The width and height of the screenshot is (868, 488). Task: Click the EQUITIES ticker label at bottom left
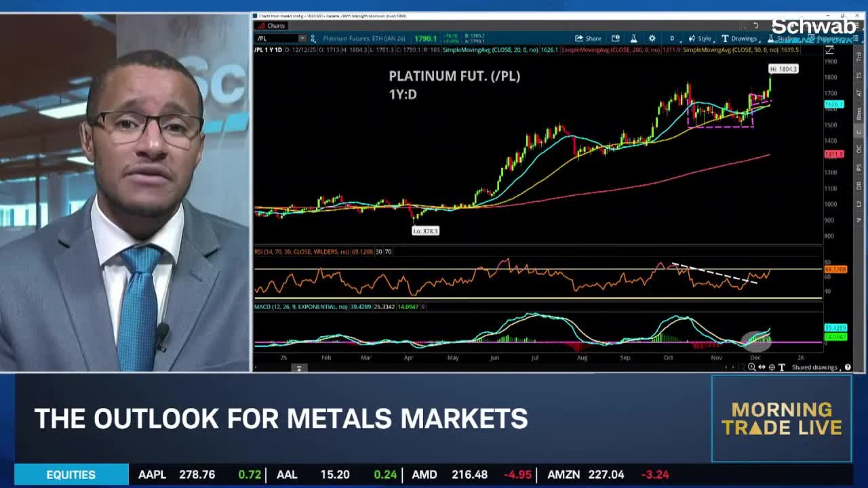click(x=71, y=474)
